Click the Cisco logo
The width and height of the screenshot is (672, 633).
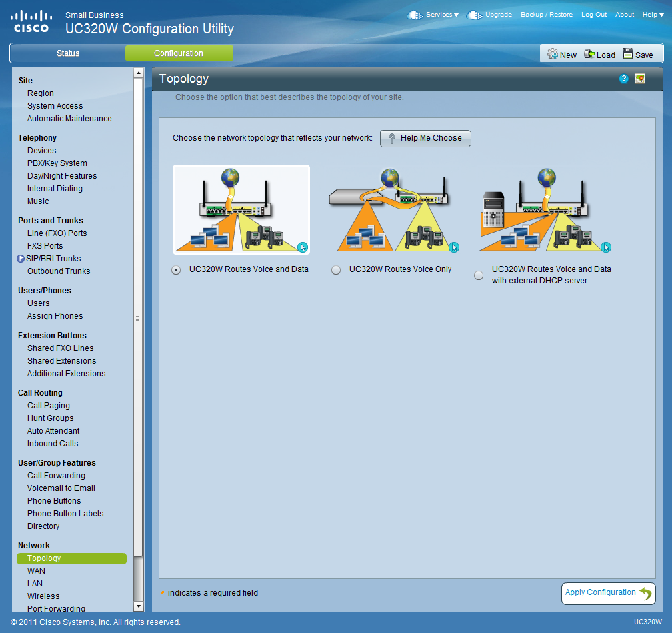point(31,21)
